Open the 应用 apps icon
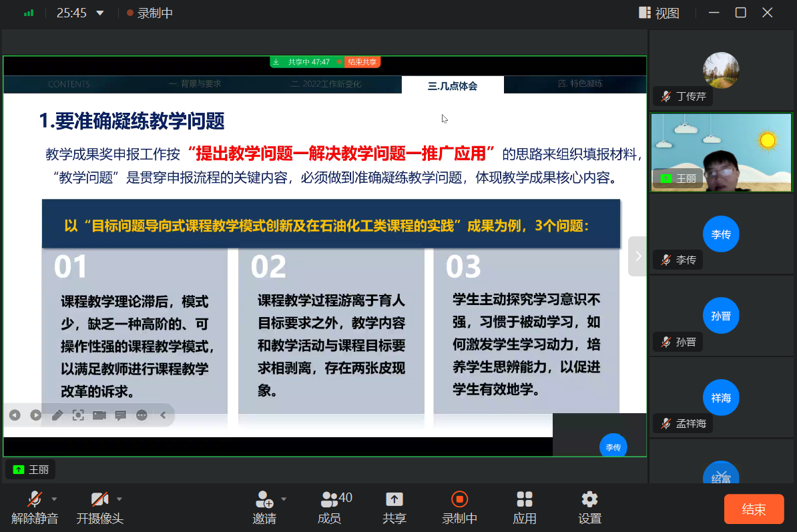 (x=525, y=500)
